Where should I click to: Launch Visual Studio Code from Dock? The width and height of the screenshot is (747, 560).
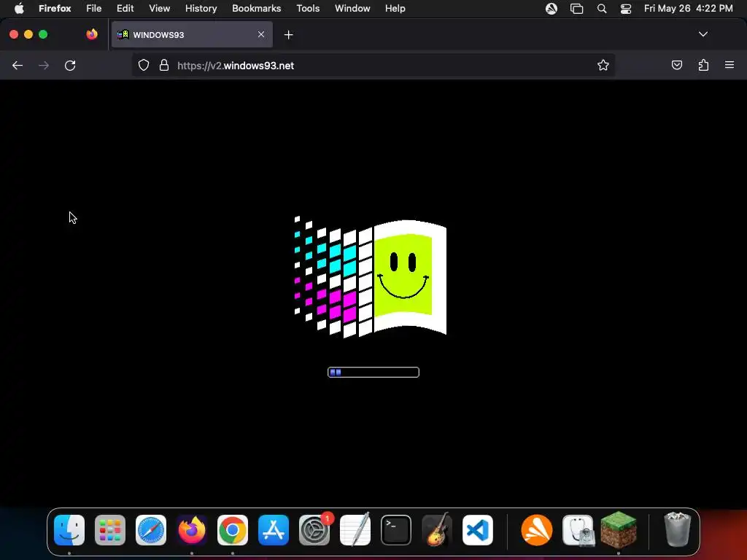pos(478,530)
